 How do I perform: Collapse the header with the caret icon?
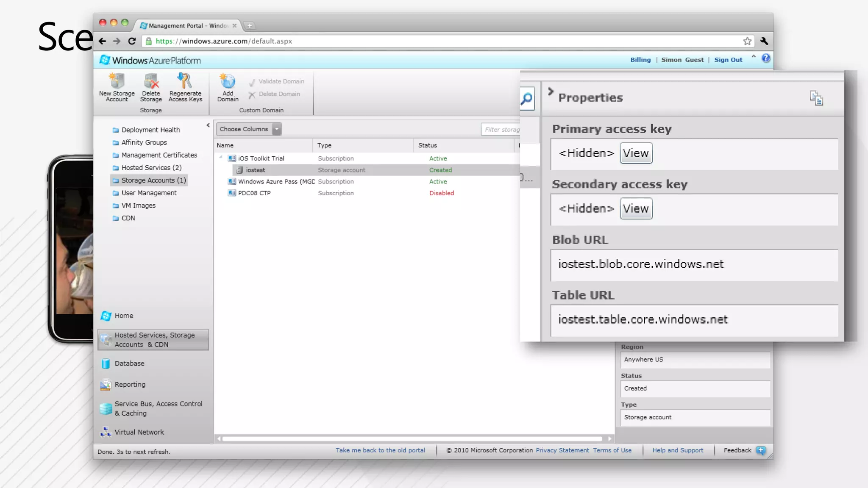tap(754, 57)
